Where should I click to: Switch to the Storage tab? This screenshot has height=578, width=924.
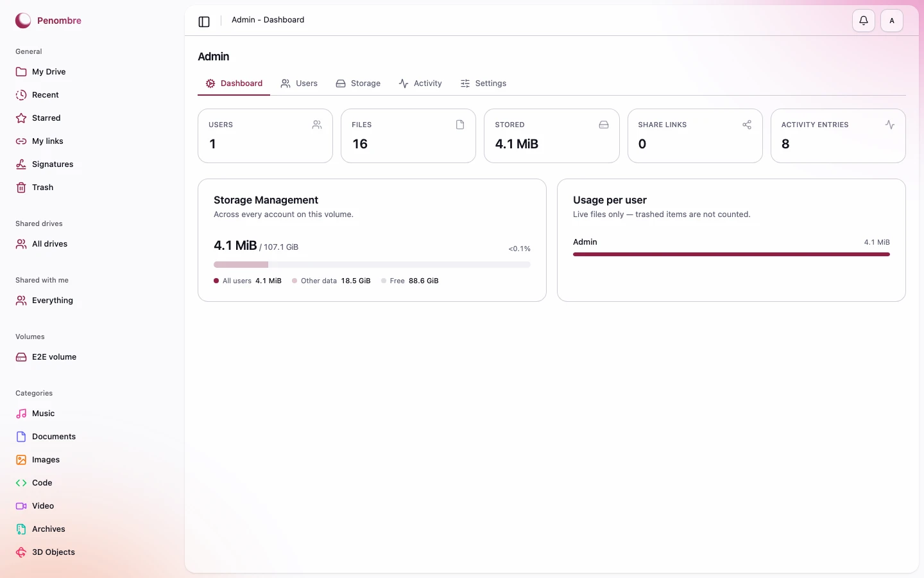pyautogui.click(x=358, y=83)
